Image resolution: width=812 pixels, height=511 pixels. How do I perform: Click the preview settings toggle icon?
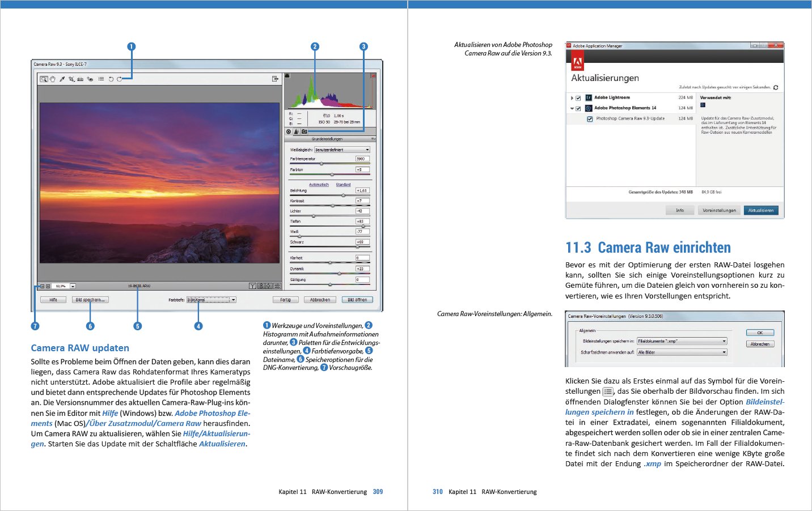click(277, 286)
